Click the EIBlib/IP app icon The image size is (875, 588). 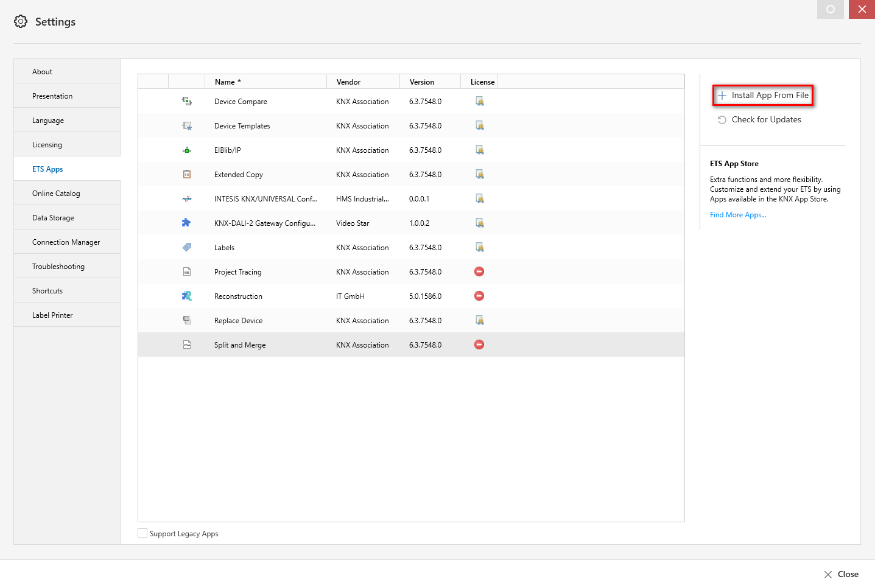(187, 150)
